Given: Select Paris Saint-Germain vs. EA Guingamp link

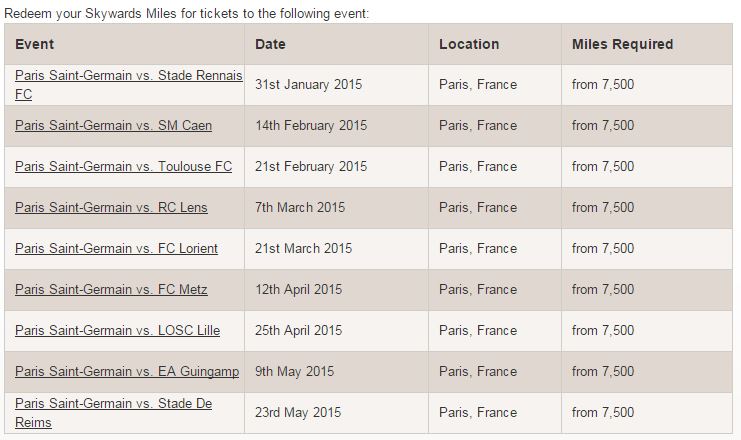Looking at the screenshot, I should [127, 372].
